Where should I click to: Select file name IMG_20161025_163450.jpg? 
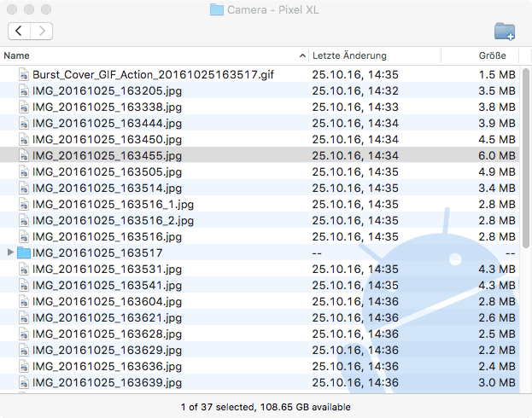(108, 139)
